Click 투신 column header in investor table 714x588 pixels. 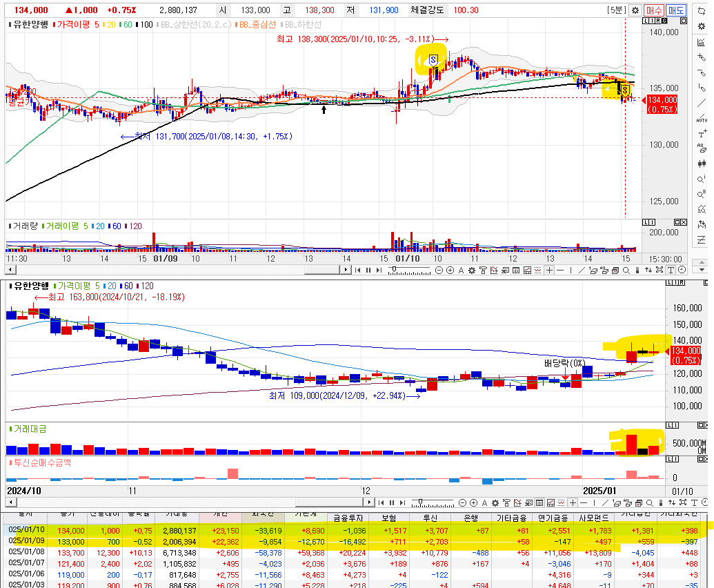click(x=430, y=518)
